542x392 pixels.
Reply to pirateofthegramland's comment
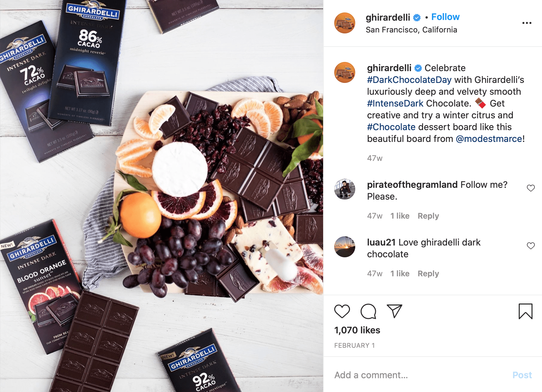[x=428, y=216]
